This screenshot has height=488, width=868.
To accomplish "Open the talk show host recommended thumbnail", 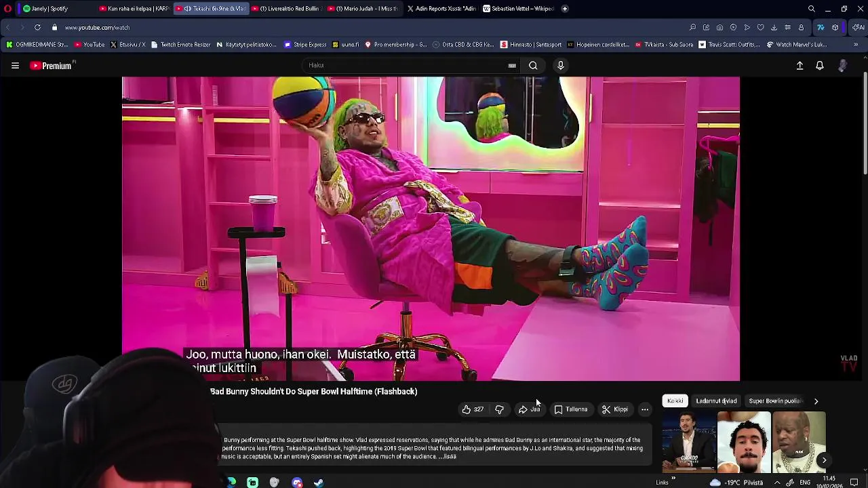I will (x=689, y=443).
